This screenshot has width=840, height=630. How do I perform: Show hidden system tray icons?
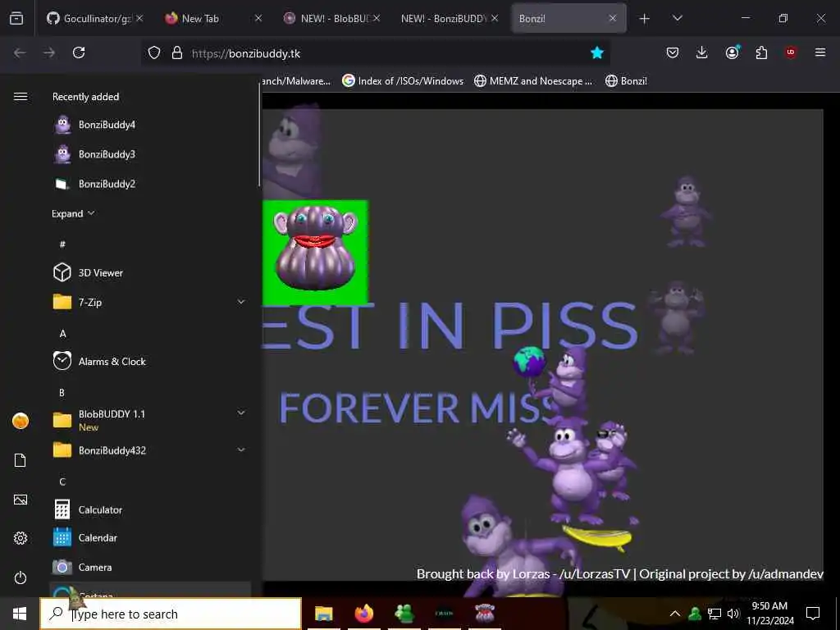[x=675, y=614]
